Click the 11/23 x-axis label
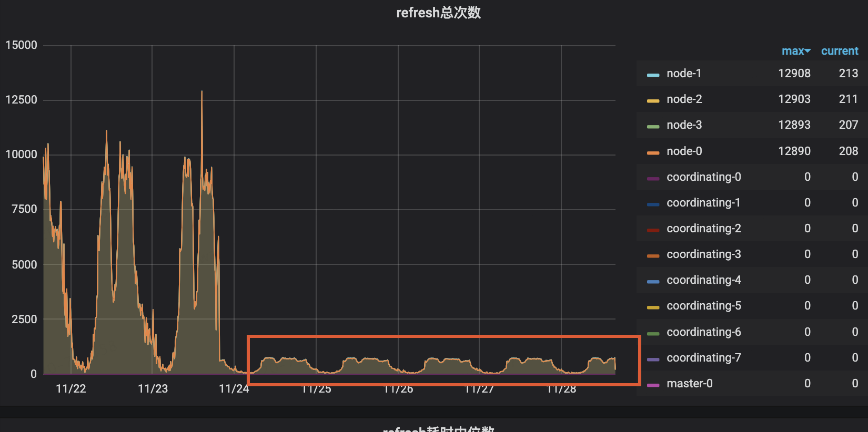This screenshot has height=432, width=868. (153, 389)
